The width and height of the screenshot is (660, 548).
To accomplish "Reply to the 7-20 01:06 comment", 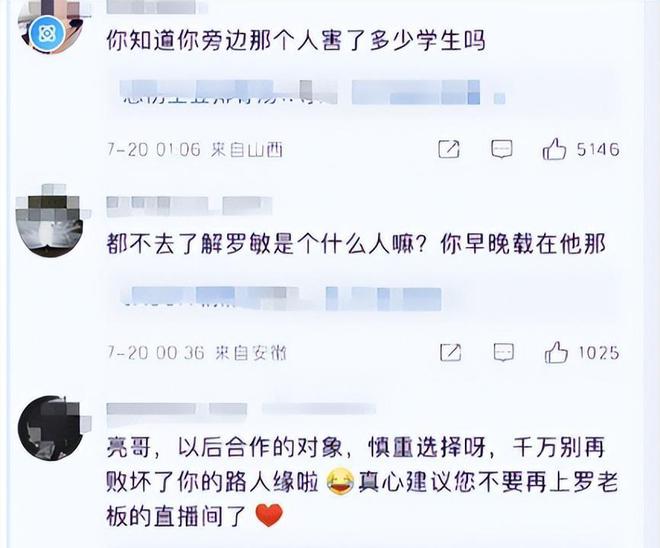I will [x=502, y=149].
